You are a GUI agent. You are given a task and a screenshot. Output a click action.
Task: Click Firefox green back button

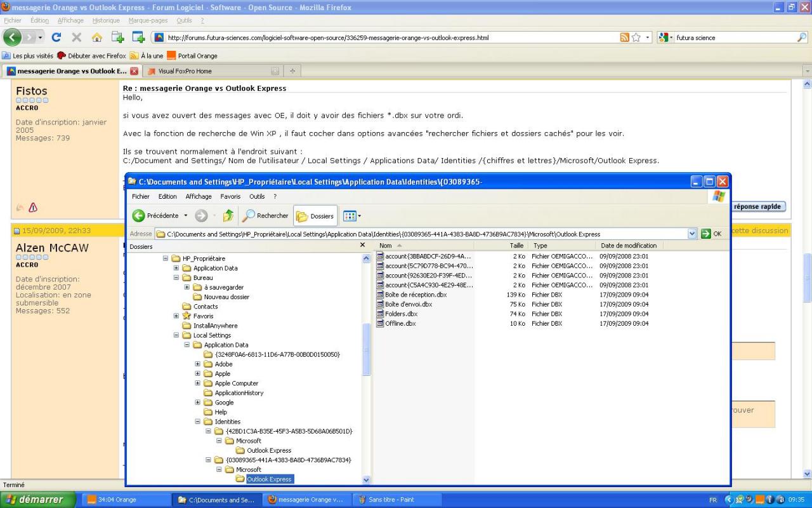point(13,37)
